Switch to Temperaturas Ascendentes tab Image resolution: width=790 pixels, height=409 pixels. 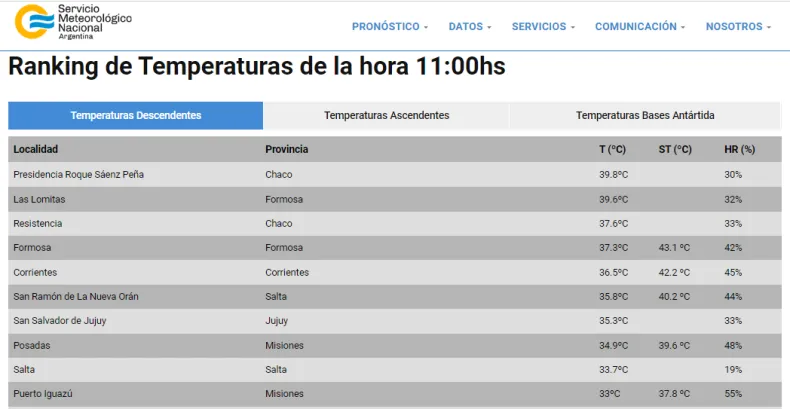pos(386,116)
